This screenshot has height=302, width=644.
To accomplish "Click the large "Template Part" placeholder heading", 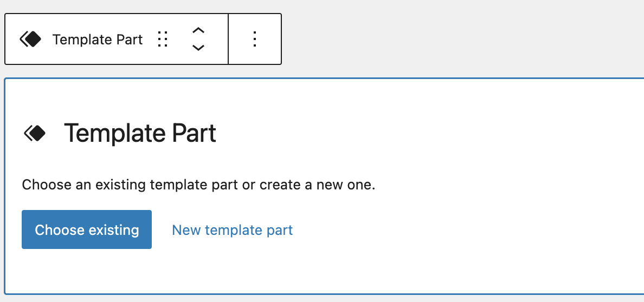I will [140, 133].
